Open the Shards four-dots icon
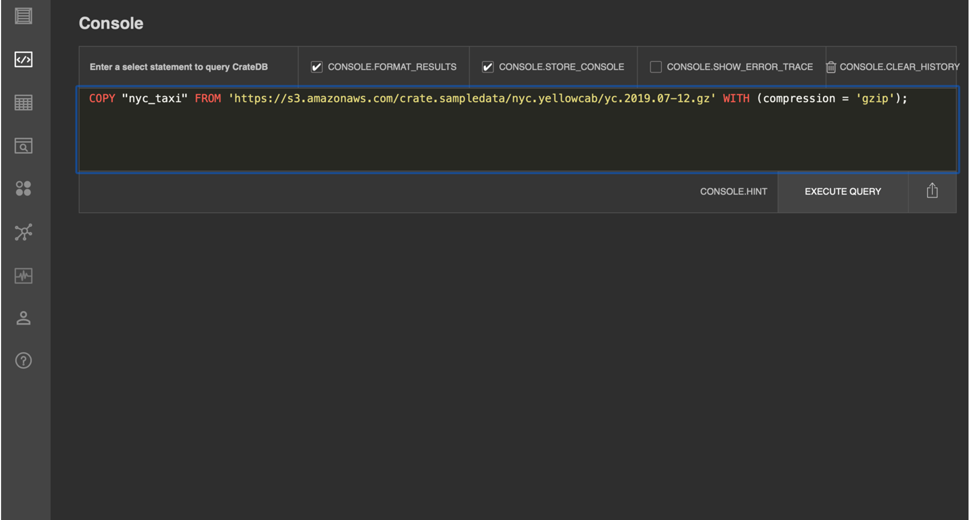980x520 pixels. coord(24,188)
